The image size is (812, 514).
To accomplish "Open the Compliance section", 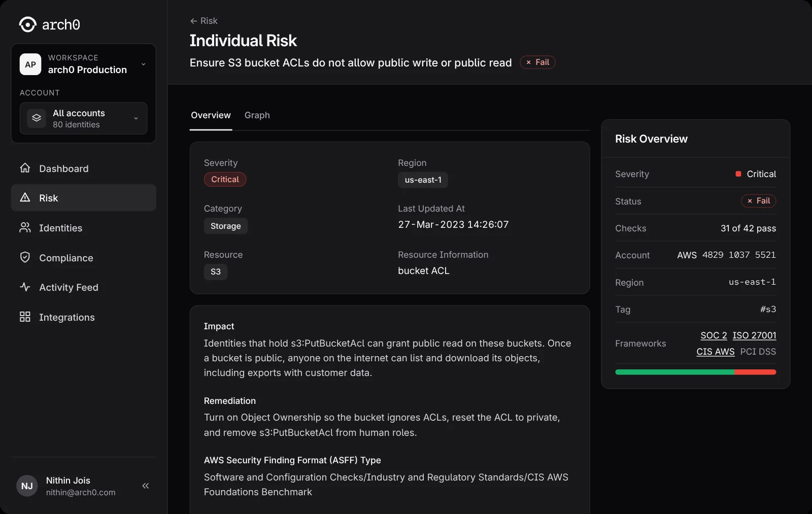I will [83, 258].
